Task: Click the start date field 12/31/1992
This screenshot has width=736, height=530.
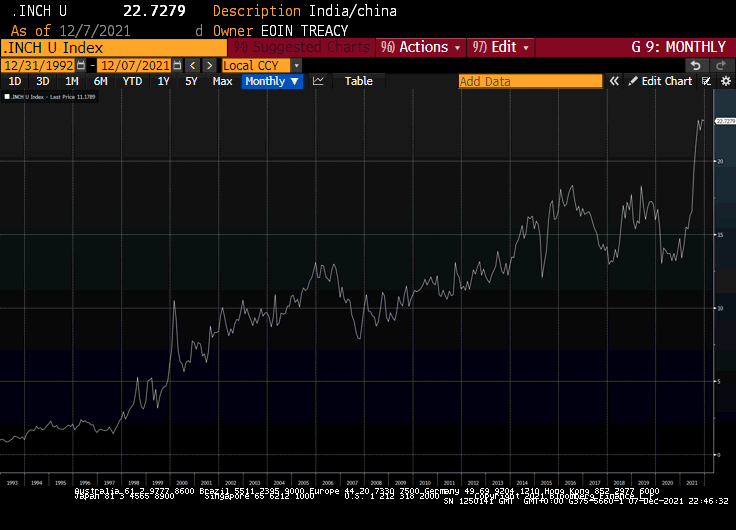Action: pyautogui.click(x=39, y=65)
